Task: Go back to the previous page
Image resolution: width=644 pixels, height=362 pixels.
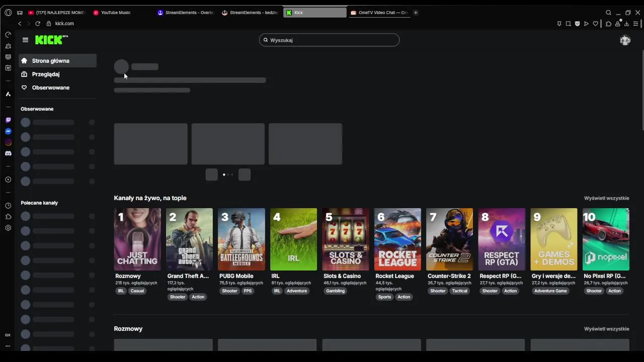Action: 20,24
